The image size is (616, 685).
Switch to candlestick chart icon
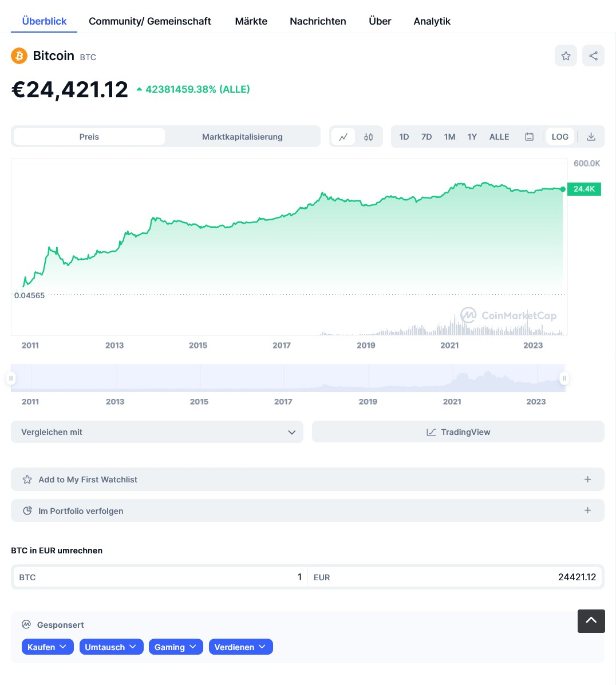(x=369, y=137)
